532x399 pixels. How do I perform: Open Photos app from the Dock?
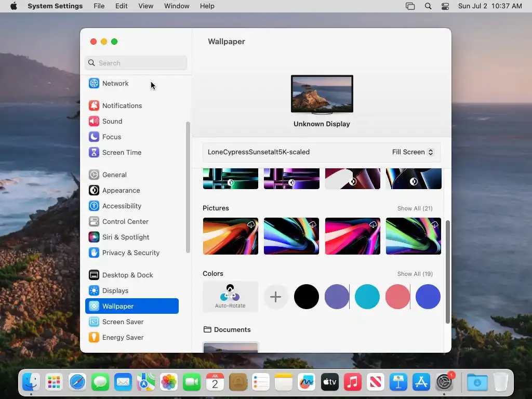169,382
